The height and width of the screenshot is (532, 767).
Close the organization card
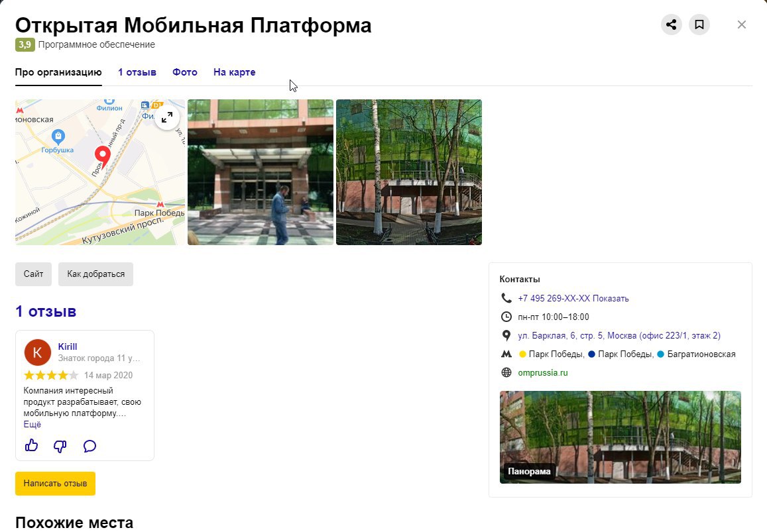tap(742, 25)
